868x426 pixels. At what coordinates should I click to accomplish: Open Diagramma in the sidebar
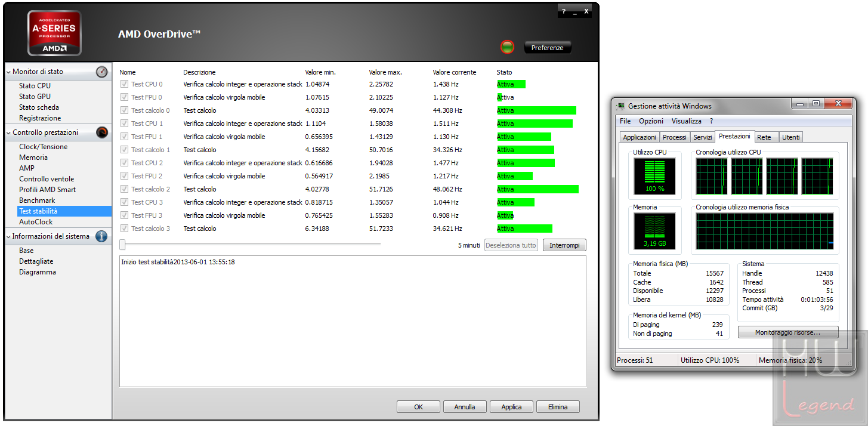coord(38,272)
